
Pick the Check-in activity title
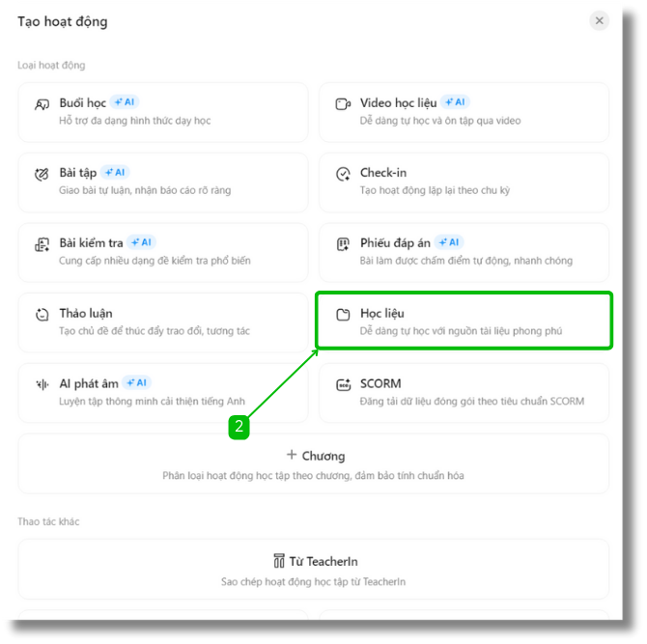[383, 173]
